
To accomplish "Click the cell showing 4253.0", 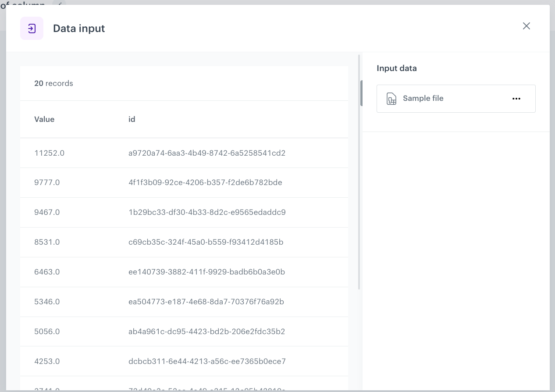I will tap(47, 361).
